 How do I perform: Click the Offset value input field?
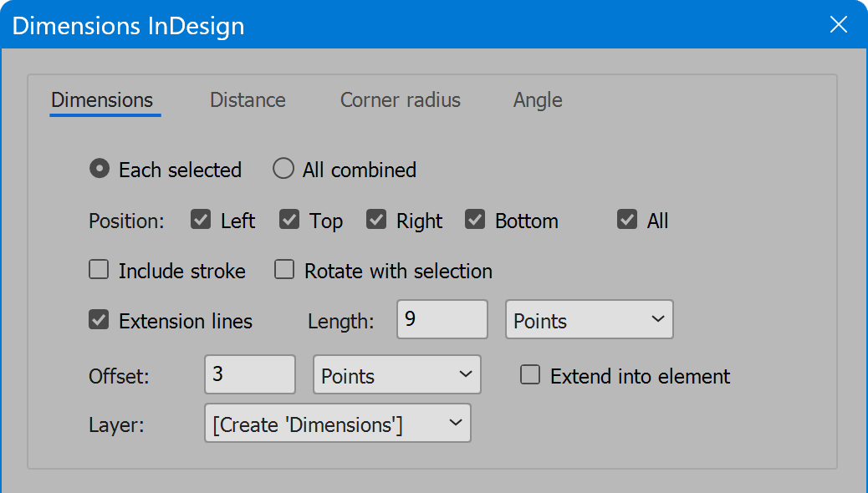click(x=250, y=374)
